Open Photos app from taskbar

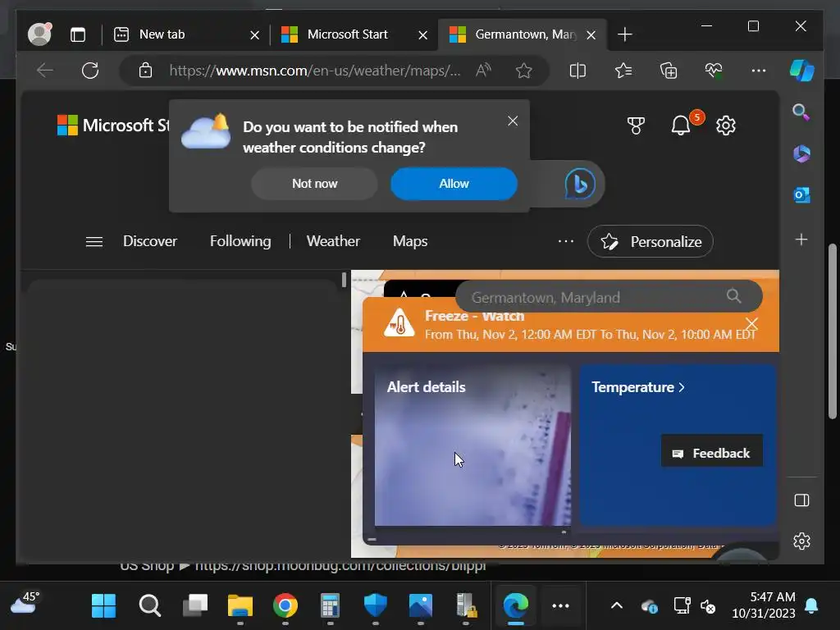pos(421,606)
